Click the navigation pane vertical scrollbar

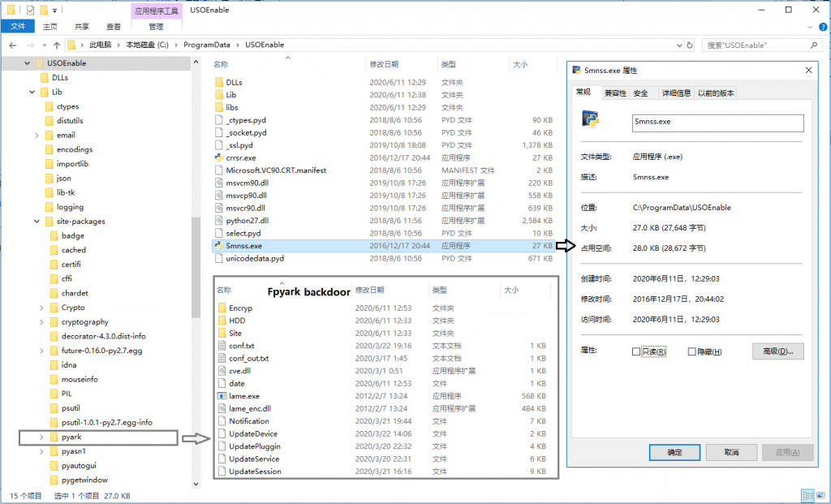[x=196, y=268]
